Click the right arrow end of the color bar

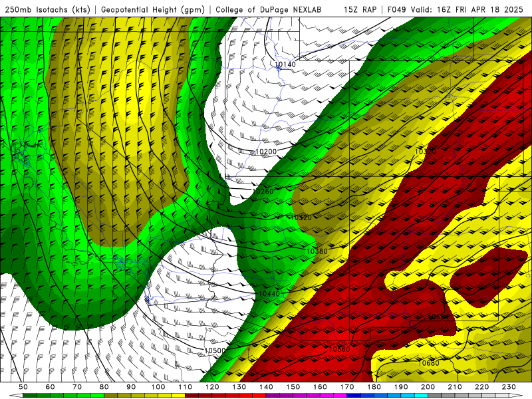click(x=516, y=396)
